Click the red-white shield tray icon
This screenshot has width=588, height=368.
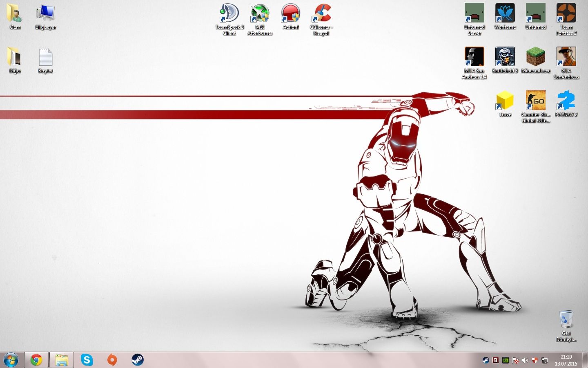point(535,360)
